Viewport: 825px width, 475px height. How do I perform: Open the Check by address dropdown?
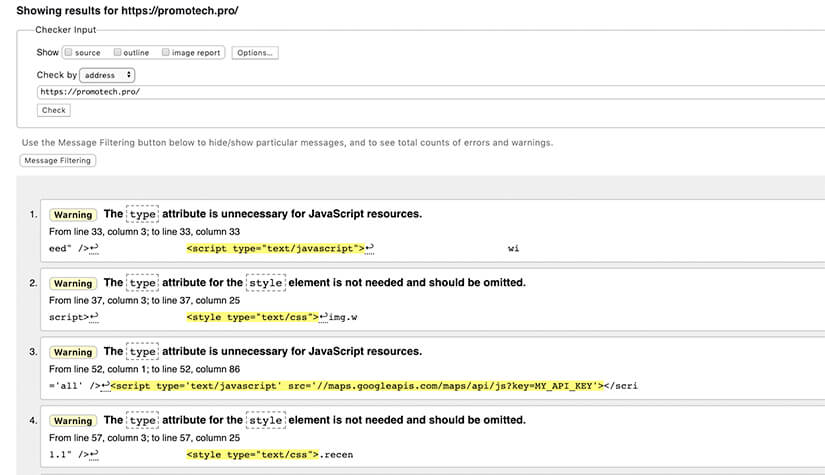(x=108, y=75)
